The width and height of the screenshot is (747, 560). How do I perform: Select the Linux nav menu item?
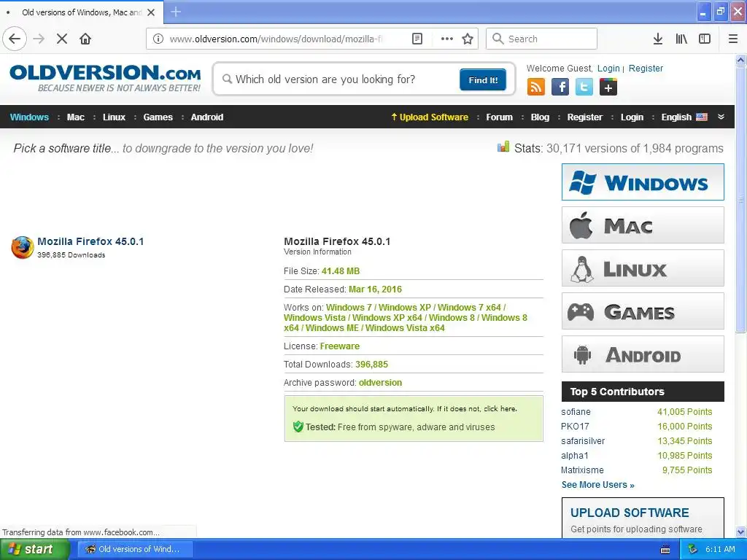pyautogui.click(x=114, y=117)
